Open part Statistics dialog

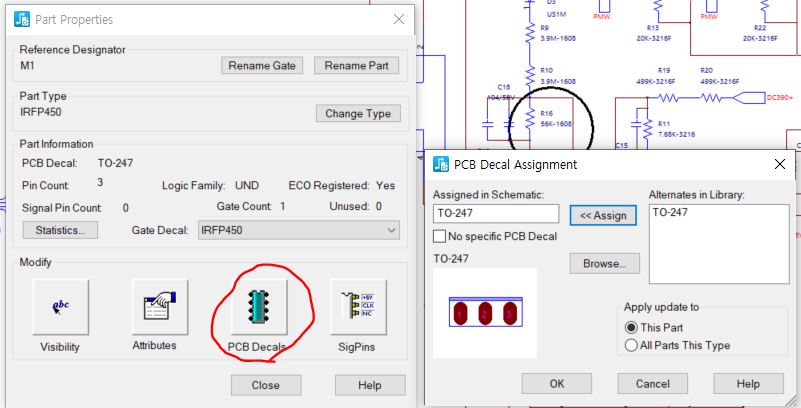(60, 230)
